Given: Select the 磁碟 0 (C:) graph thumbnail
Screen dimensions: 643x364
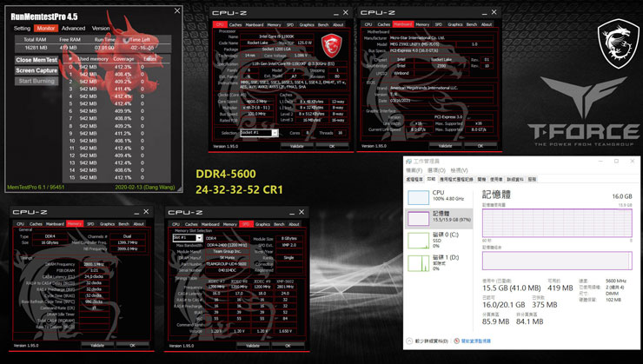Looking at the screenshot, I should [418, 241].
